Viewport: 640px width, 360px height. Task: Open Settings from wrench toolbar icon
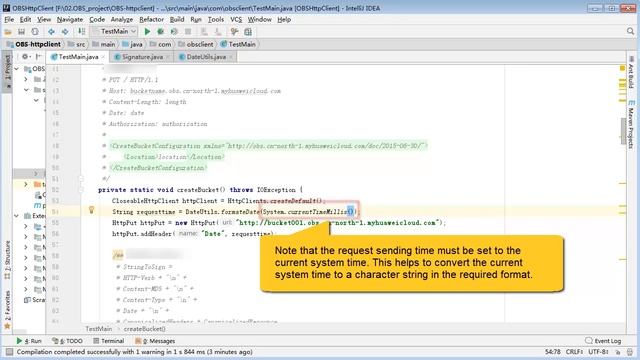click(x=234, y=31)
